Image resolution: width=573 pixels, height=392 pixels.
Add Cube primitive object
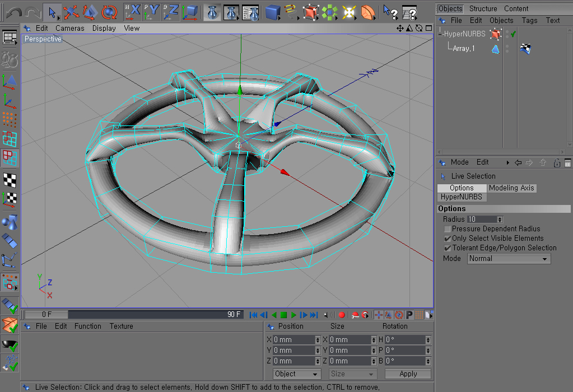point(273,12)
